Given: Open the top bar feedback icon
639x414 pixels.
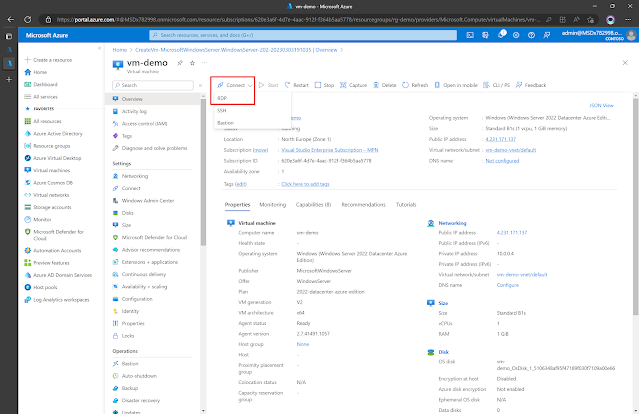Looking at the screenshot, I should coord(546,35).
